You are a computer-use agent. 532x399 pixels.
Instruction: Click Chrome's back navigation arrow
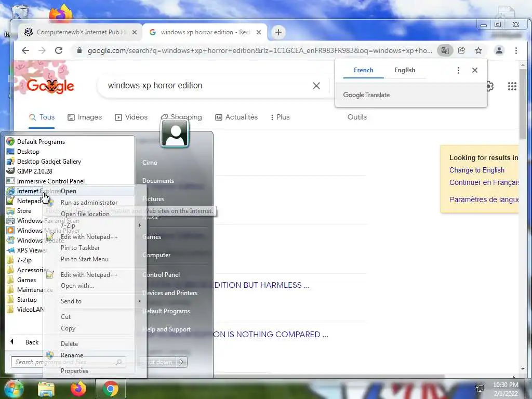pos(25,50)
